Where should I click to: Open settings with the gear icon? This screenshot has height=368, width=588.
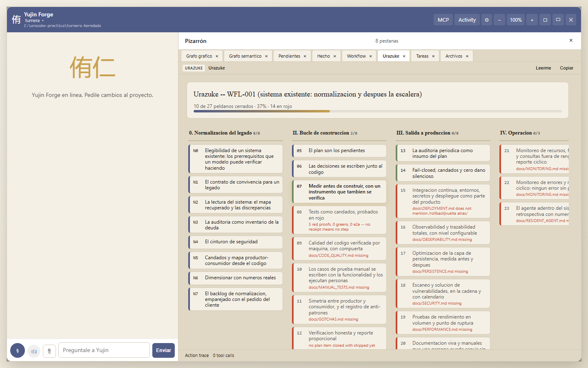(x=487, y=20)
